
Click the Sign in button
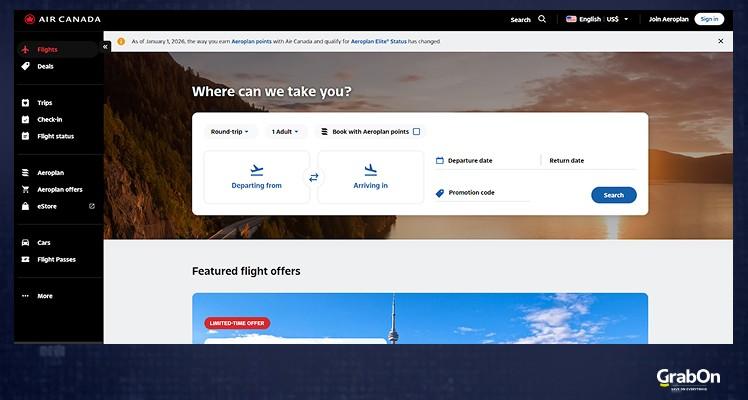tap(709, 19)
